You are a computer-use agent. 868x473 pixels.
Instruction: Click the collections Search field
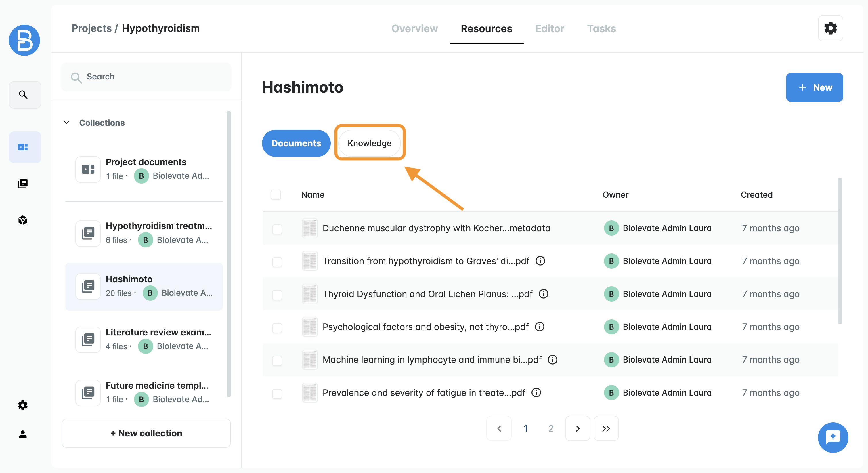click(x=146, y=77)
